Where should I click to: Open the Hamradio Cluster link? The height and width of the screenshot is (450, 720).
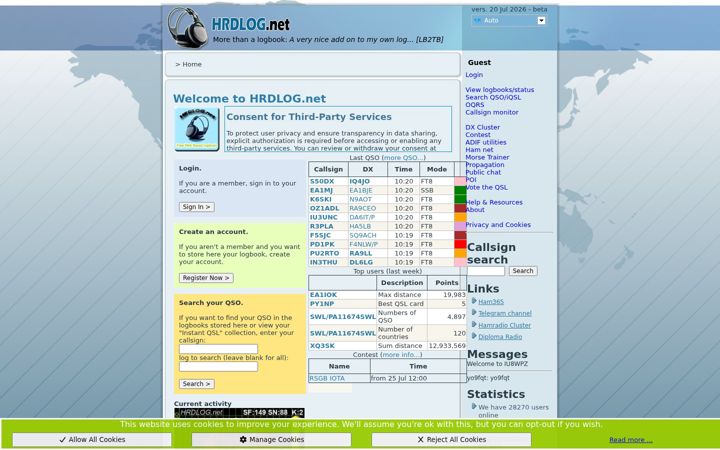click(x=505, y=325)
